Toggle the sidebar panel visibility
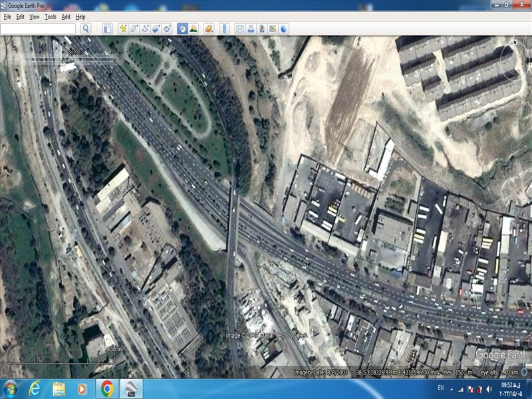The image size is (532, 399). 107,29
